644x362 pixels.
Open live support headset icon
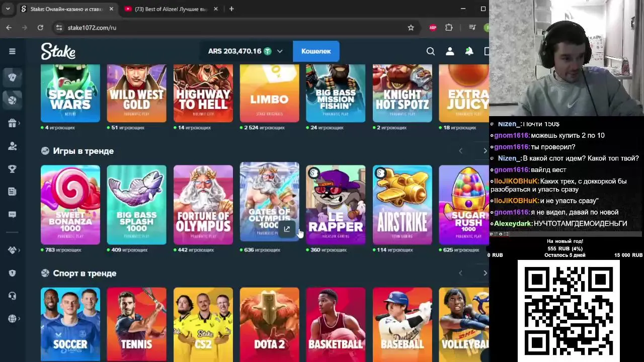point(13,296)
